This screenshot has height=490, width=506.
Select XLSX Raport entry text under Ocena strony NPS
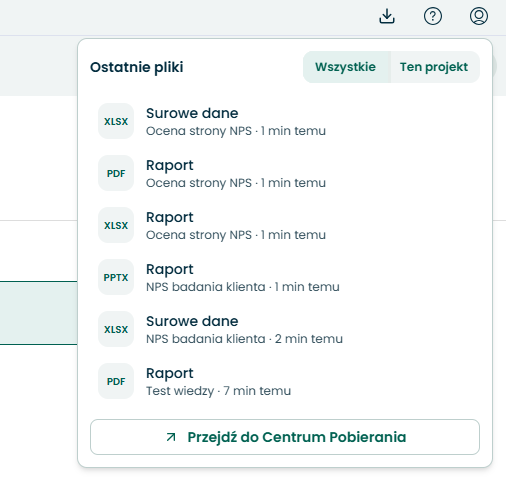[170, 217]
